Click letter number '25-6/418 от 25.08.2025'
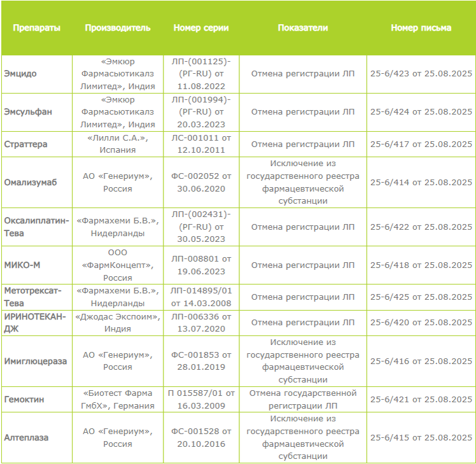 point(421,265)
